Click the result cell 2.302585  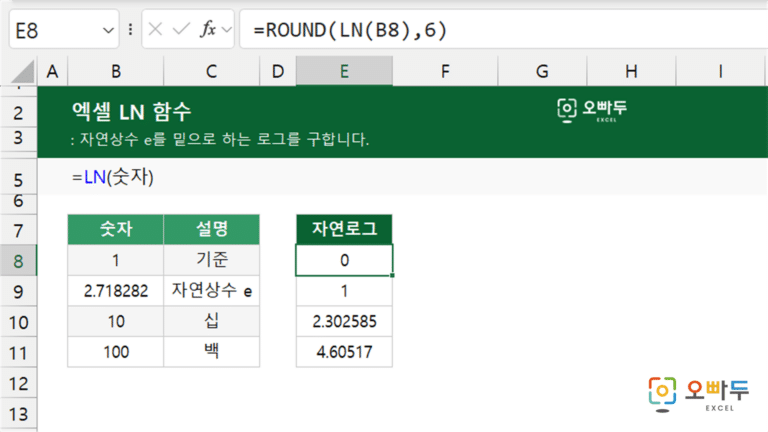344,321
